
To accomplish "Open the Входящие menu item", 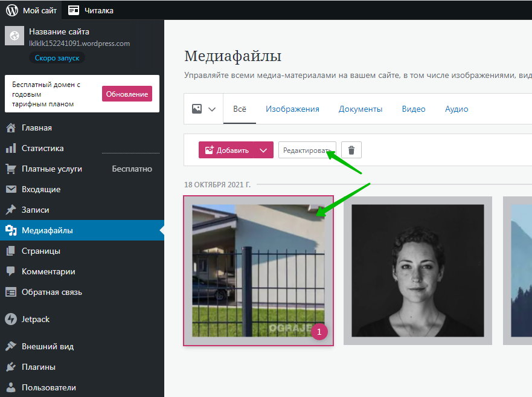I will tap(82, 189).
